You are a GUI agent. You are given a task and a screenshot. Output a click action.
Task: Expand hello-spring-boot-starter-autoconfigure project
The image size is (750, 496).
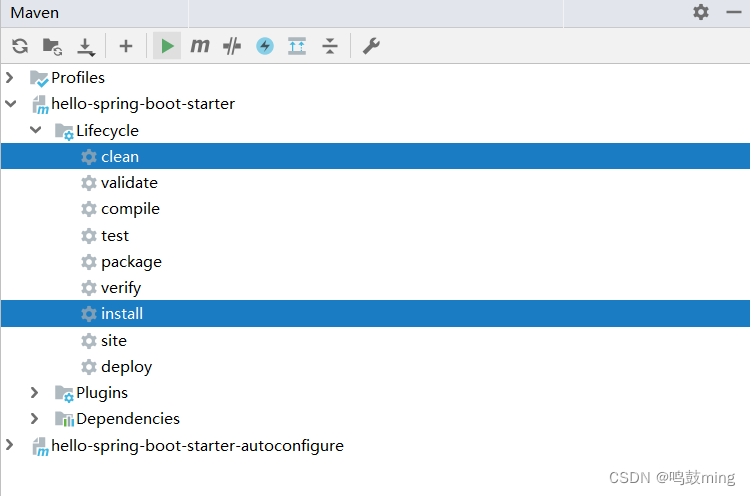point(11,445)
